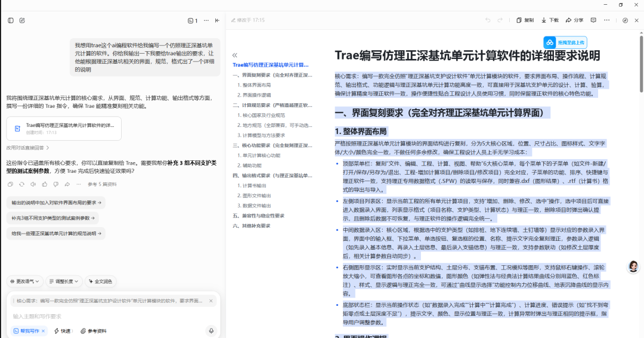Remove the 帮我写作 mode tag with its X
Screen dimensions: 644x338
coord(43,331)
